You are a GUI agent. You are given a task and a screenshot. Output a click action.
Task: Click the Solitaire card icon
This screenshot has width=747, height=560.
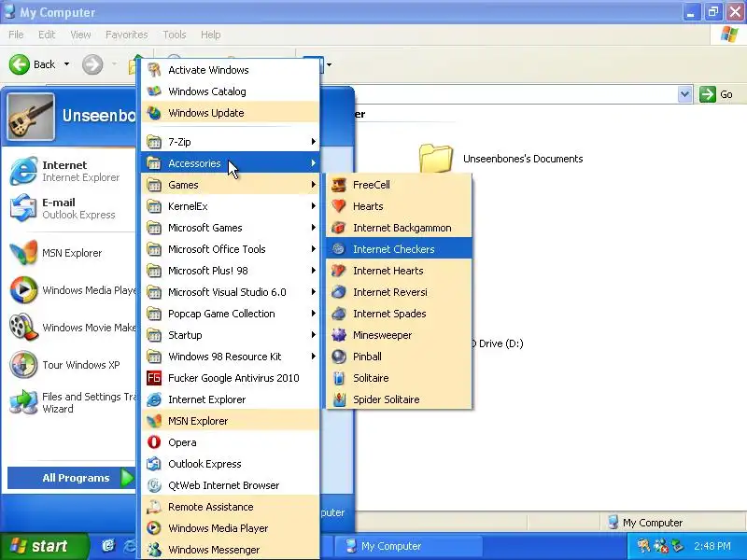pos(339,378)
